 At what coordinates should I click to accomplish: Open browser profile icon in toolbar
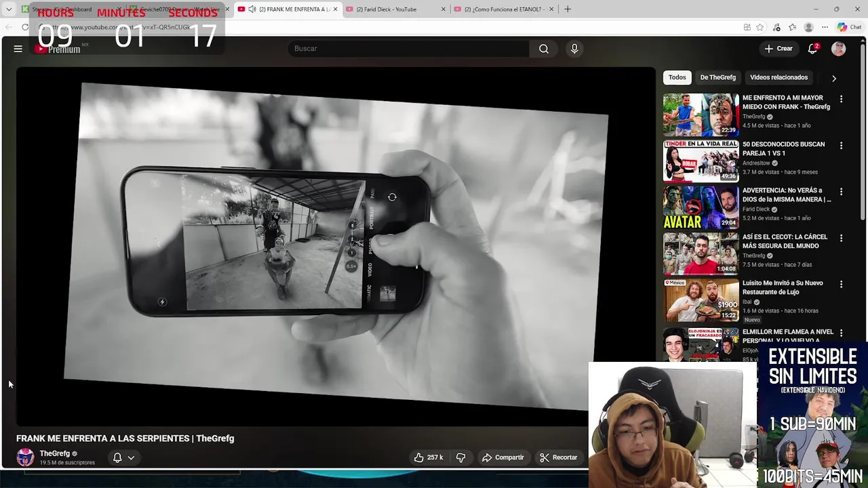(x=808, y=27)
